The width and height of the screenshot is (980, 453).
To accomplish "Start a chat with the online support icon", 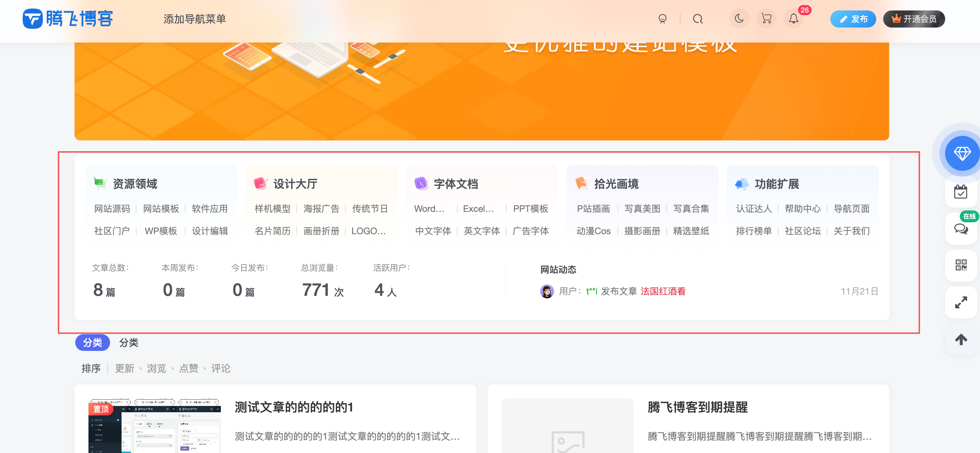I will (961, 230).
